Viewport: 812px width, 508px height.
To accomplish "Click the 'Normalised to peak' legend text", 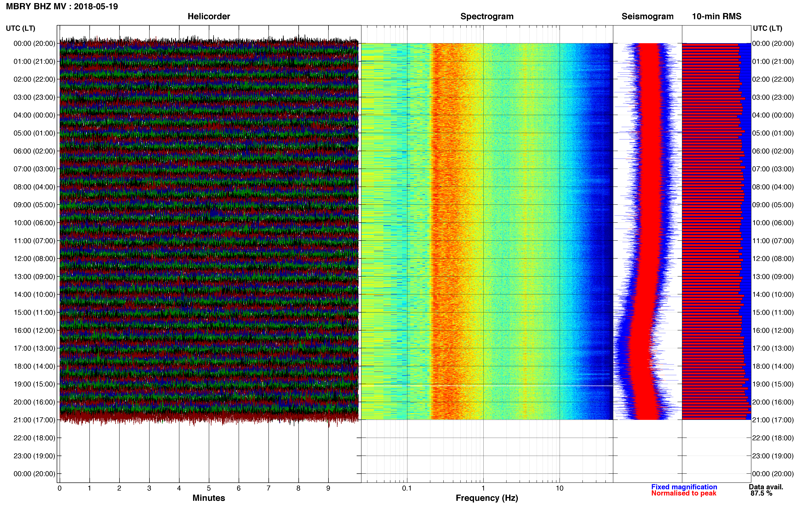I will point(684,494).
